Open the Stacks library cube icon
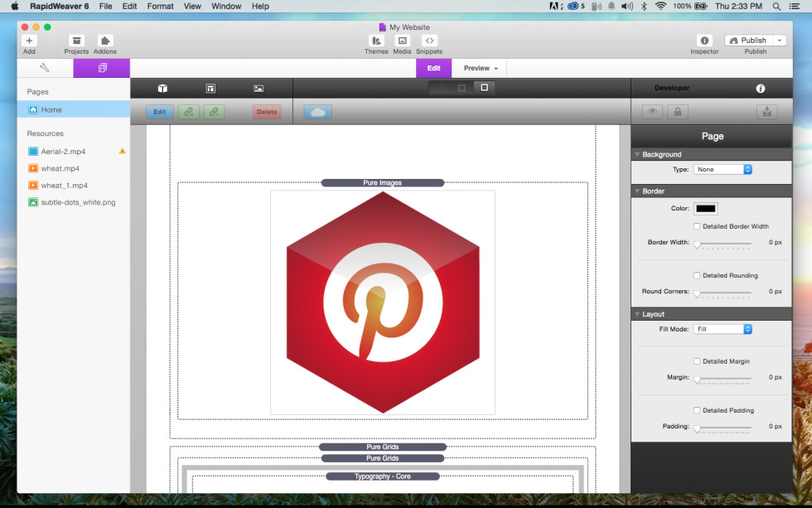Screen dimensions: 812x508 click(162, 88)
